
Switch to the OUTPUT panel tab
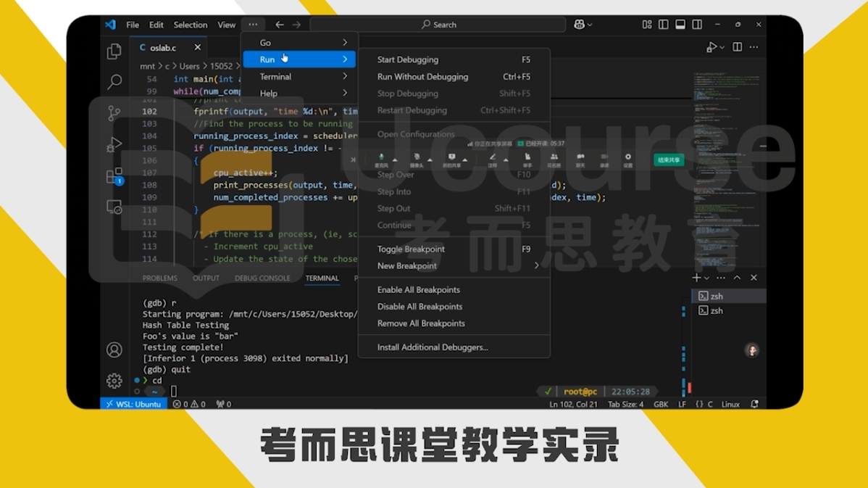tap(206, 278)
